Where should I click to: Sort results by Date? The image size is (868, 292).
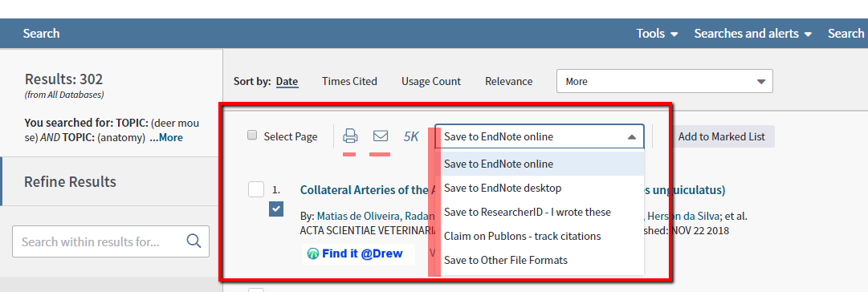[x=287, y=81]
